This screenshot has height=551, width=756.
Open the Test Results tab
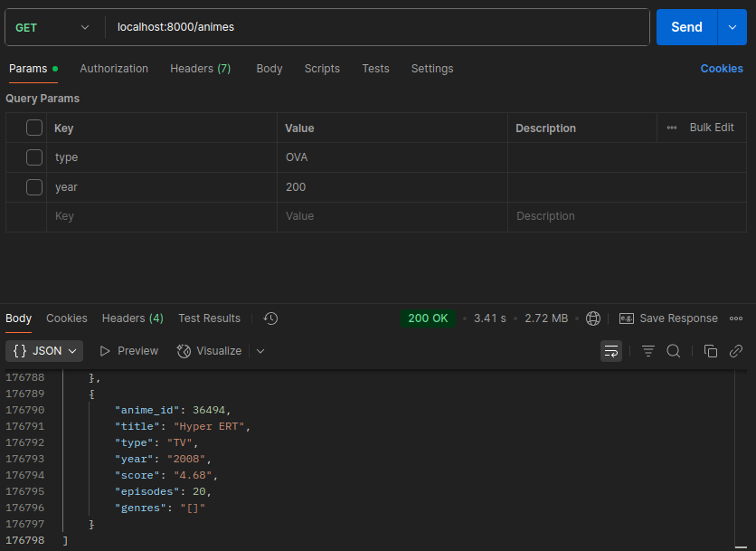point(209,318)
